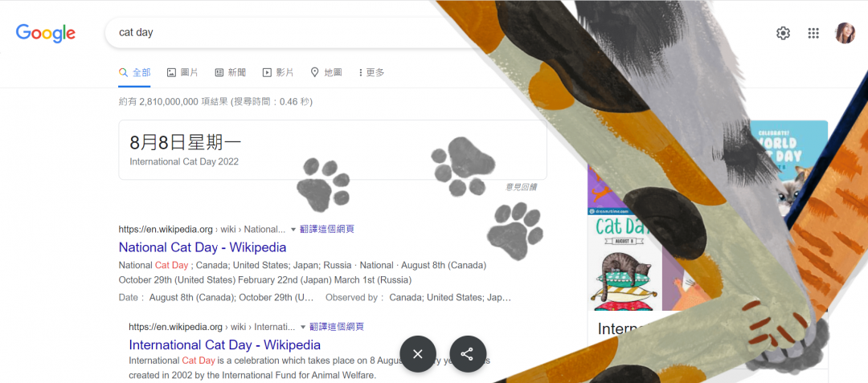Open International Cat Day - Wikipedia result
This screenshot has width=868, height=383.
pyautogui.click(x=225, y=345)
